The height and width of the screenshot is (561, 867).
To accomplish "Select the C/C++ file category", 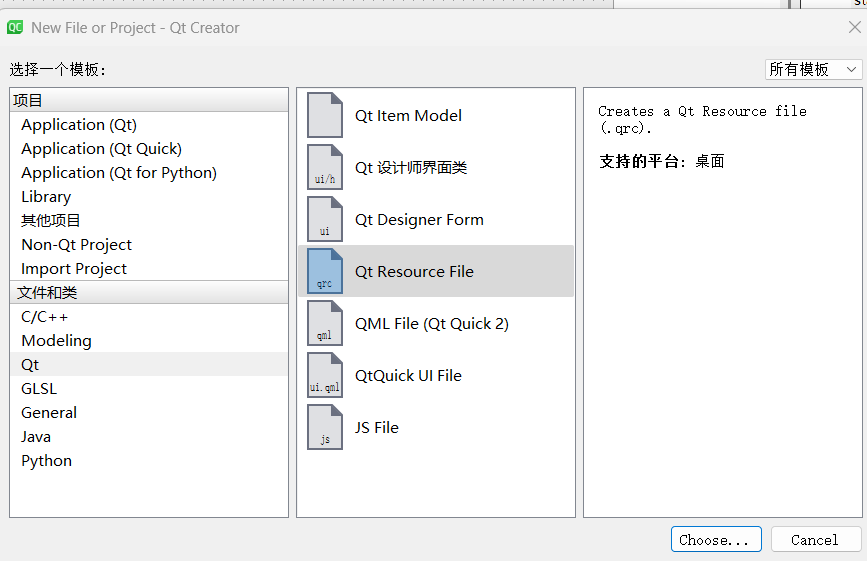I will coord(149,317).
